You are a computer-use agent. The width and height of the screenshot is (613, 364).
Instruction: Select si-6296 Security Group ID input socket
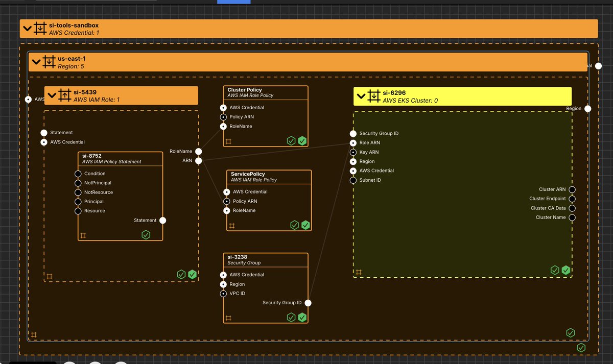pyautogui.click(x=353, y=134)
